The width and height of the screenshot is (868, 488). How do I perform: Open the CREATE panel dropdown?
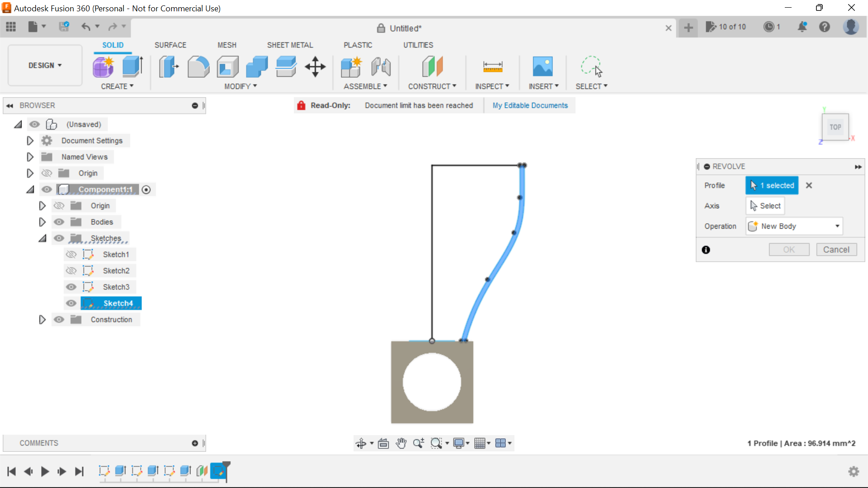[118, 86]
